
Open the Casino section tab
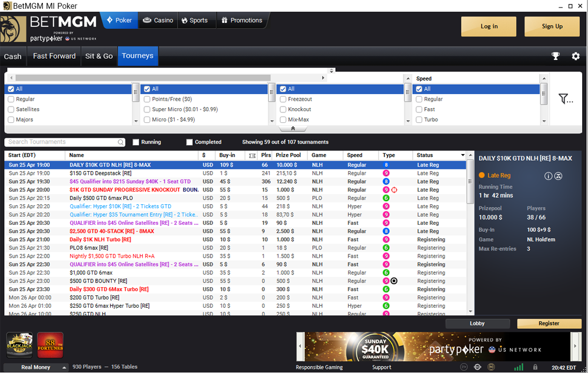(158, 20)
